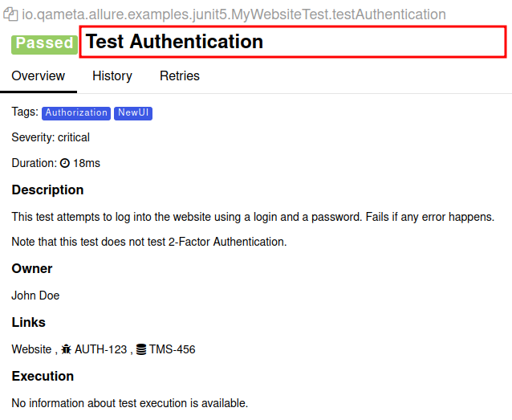Click the Test Authentication title
The height and width of the screenshot is (420, 512).
[x=174, y=42]
